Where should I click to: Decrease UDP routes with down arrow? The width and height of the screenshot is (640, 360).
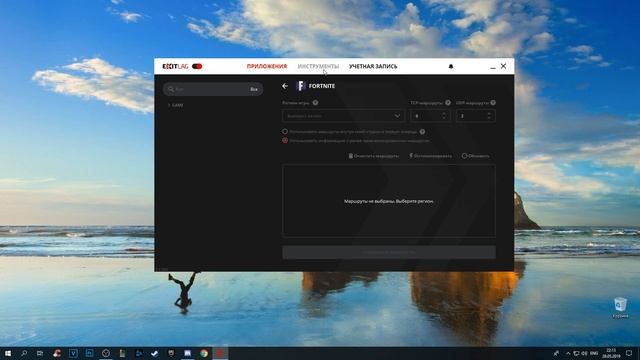pos(489,118)
